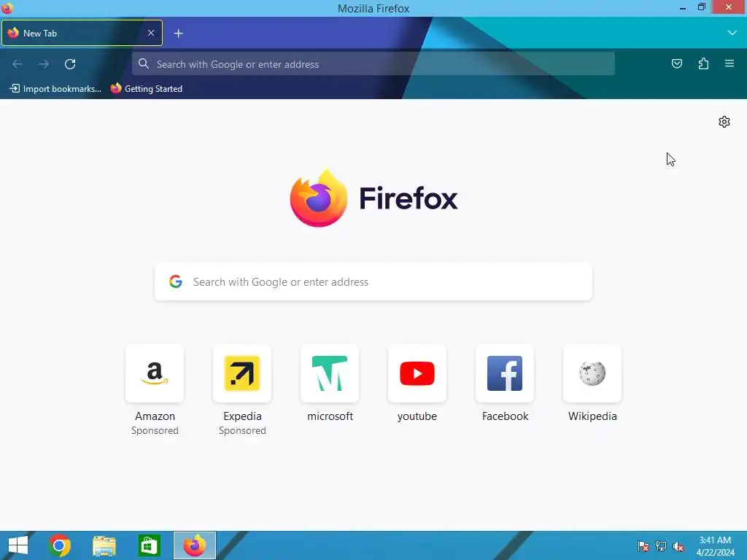Screen dimensions: 747x560
Task: Reload the current page
Action: (x=70, y=64)
